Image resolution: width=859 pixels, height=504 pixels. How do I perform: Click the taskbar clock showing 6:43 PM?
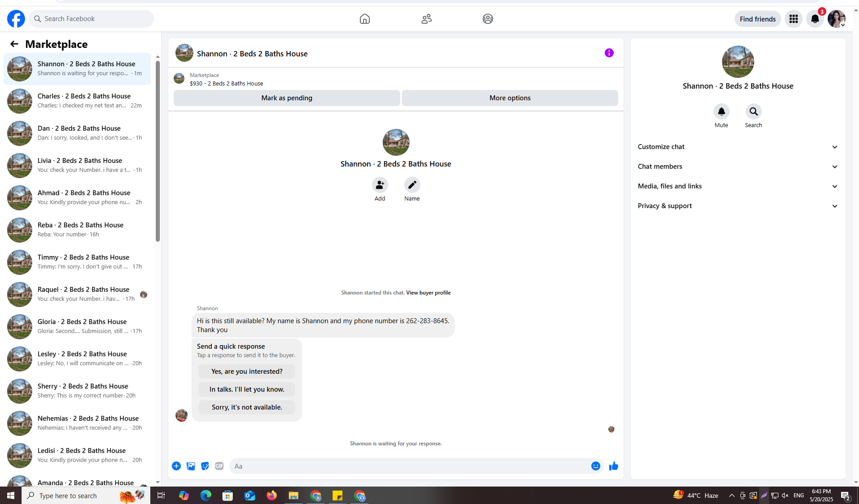pyautogui.click(x=821, y=495)
